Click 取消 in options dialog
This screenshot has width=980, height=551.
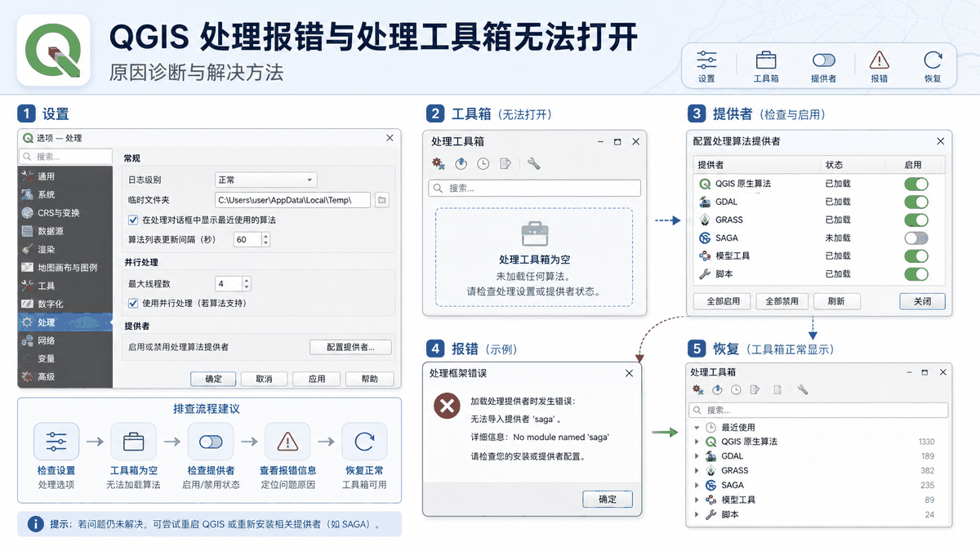tap(264, 379)
